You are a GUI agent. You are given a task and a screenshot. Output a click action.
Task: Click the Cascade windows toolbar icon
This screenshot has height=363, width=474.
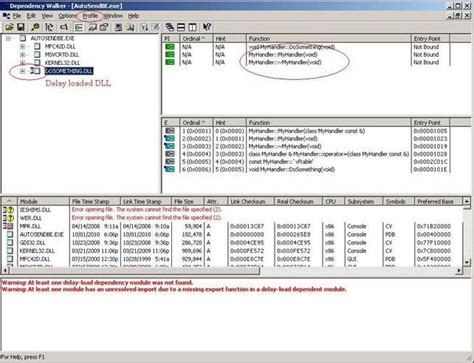coord(170,27)
